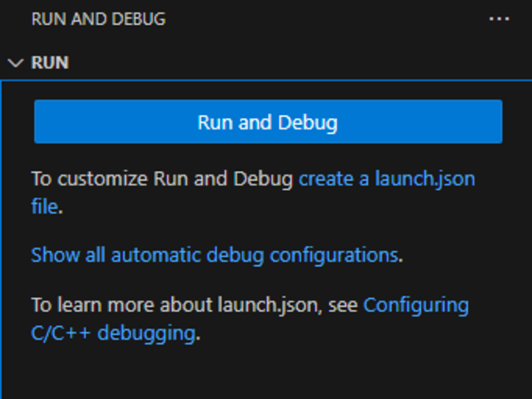Click the blue Run and Debug button
Image resolution: width=532 pixels, height=399 pixels.
268,121
